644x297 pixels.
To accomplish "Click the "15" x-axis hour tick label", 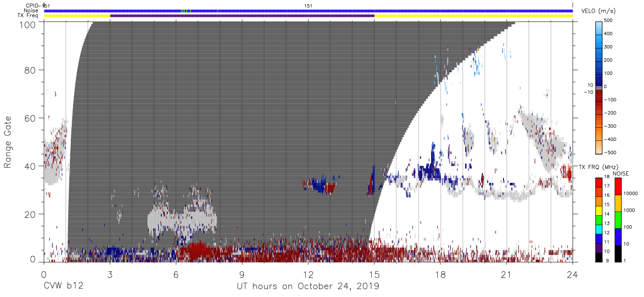I will 374,274.
